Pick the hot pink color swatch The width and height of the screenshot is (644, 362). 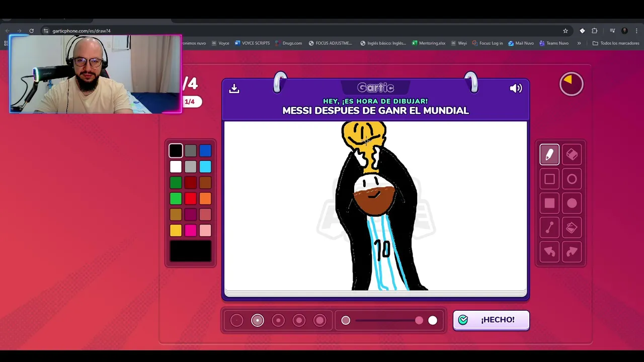[190, 230]
